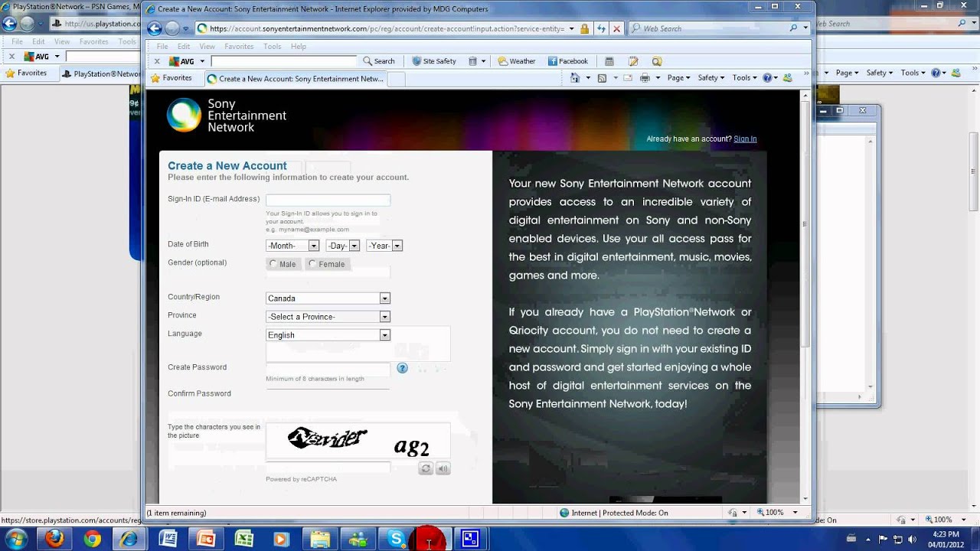
Task: Click the password help question mark icon
Action: [402, 368]
